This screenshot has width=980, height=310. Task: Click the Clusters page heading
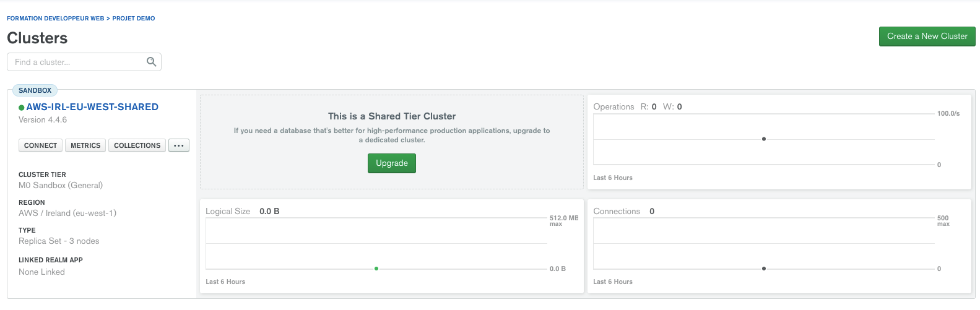(37, 38)
